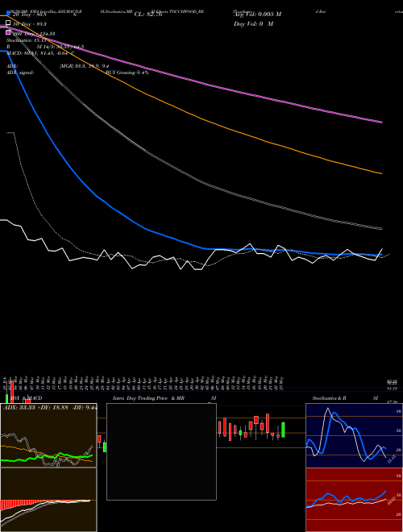Click the 'Intra Day Trading Price & MR' title
The height and width of the screenshot is (532, 403).
click(x=149, y=398)
